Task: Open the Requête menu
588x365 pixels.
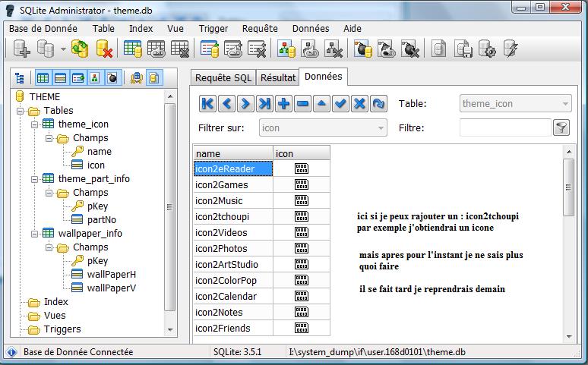Action: [260, 28]
